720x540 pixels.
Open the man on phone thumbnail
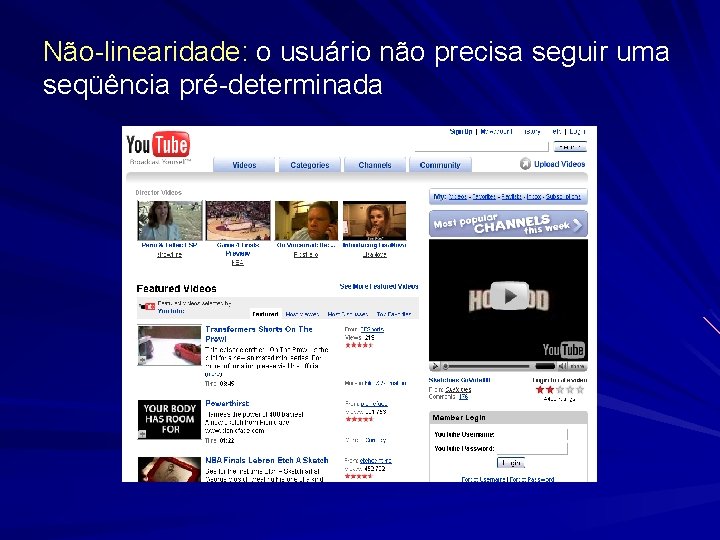[x=306, y=220]
